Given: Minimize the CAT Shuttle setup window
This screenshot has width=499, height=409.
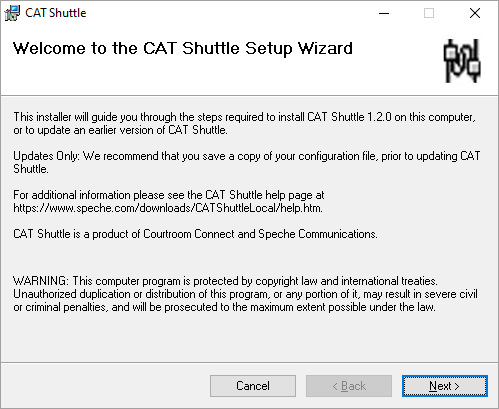Looking at the screenshot, I should tap(384, 13).
